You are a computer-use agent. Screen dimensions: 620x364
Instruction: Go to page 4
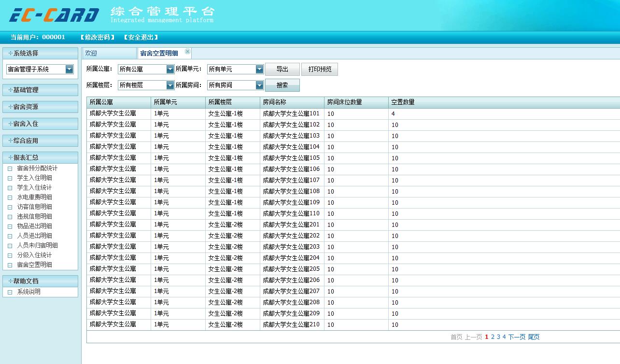[504, 337]
